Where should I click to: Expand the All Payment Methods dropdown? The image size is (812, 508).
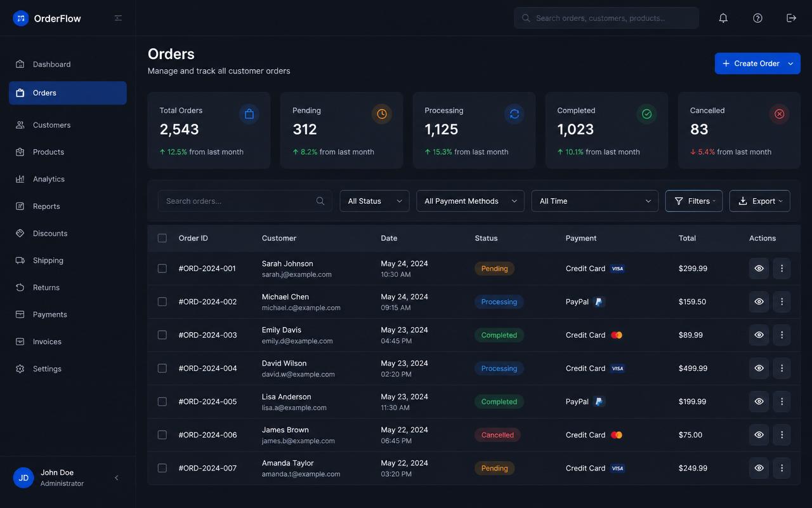[x=470, y=201]
